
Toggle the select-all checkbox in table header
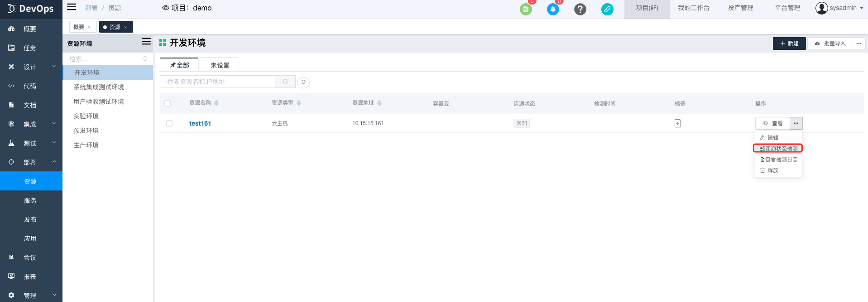(168, 103)
